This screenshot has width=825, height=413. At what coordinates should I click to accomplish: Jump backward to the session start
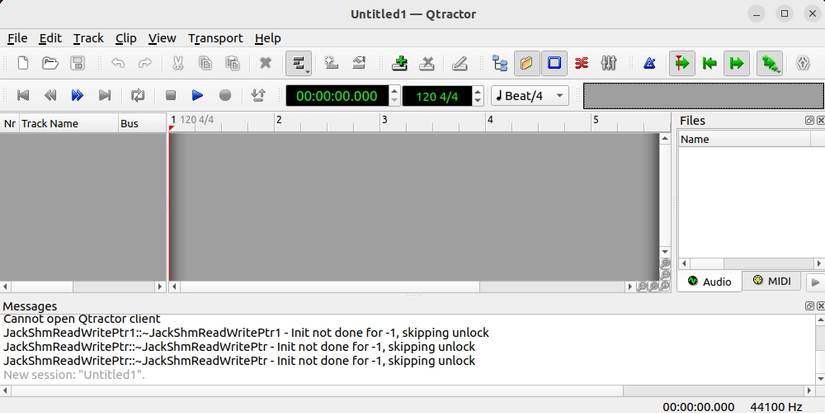[23, 95]
